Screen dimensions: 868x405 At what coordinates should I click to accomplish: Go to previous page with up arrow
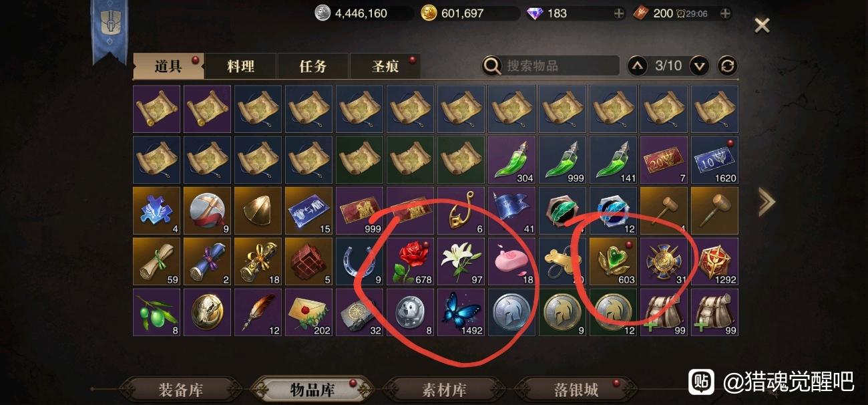click(638, 65)
